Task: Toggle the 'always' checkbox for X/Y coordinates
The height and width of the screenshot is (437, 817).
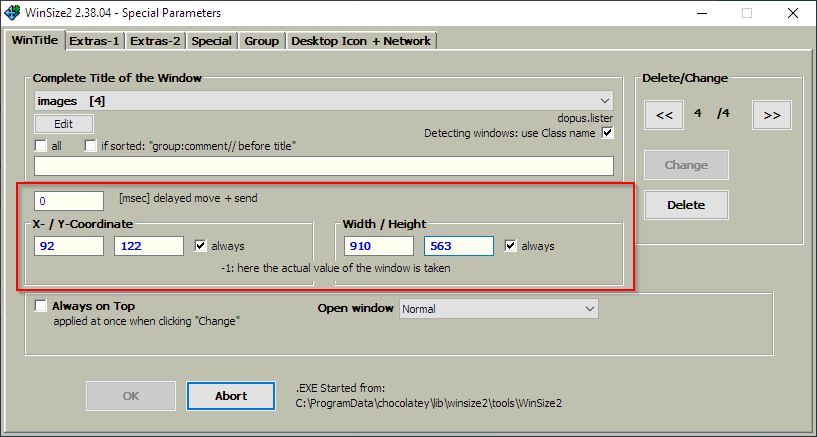Action: 201,245
